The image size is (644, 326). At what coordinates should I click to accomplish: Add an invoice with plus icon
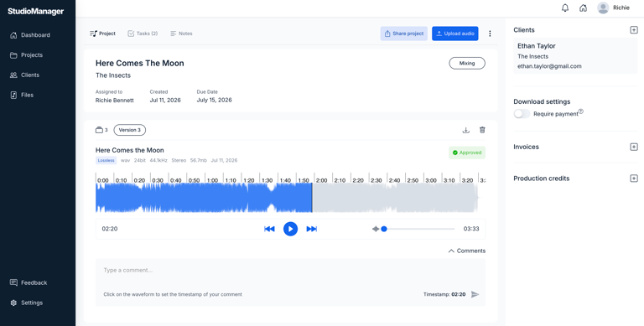[634, 147]
